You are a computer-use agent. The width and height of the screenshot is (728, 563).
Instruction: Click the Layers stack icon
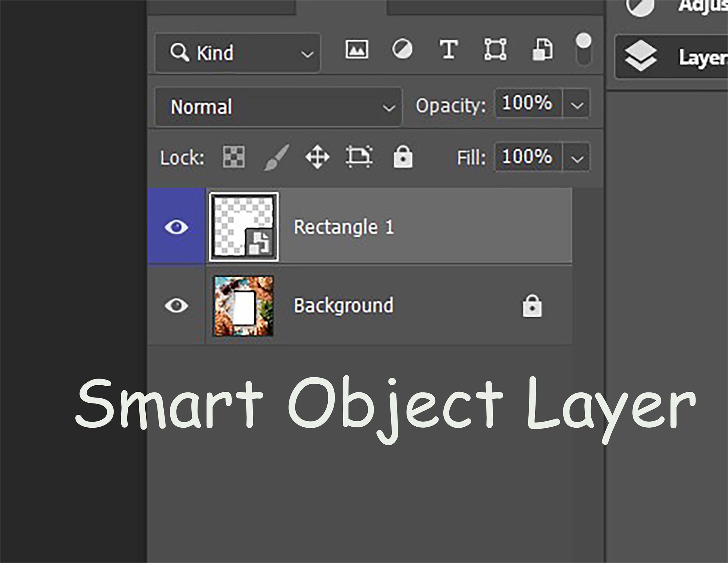click(x=640, y=56)
